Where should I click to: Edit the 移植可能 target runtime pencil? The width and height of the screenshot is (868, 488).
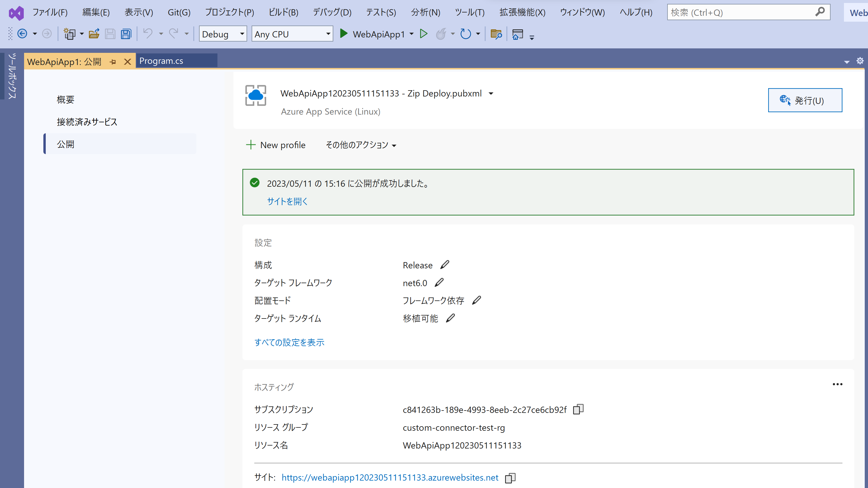[451, 318]
